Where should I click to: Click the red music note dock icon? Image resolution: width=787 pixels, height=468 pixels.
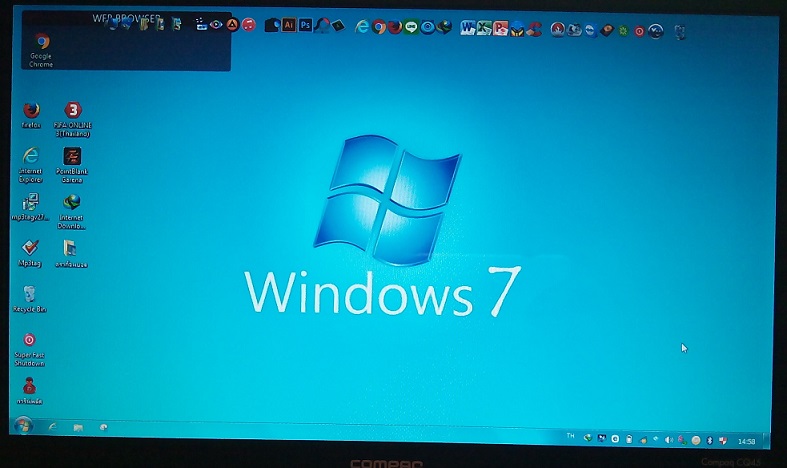[248, 24]
